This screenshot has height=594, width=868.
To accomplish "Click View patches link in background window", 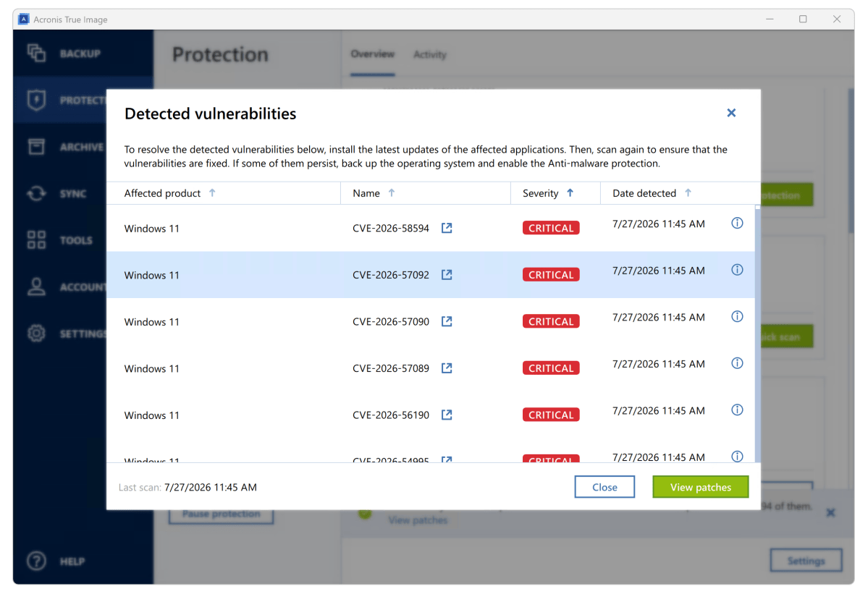I will (x=418, y=520).
